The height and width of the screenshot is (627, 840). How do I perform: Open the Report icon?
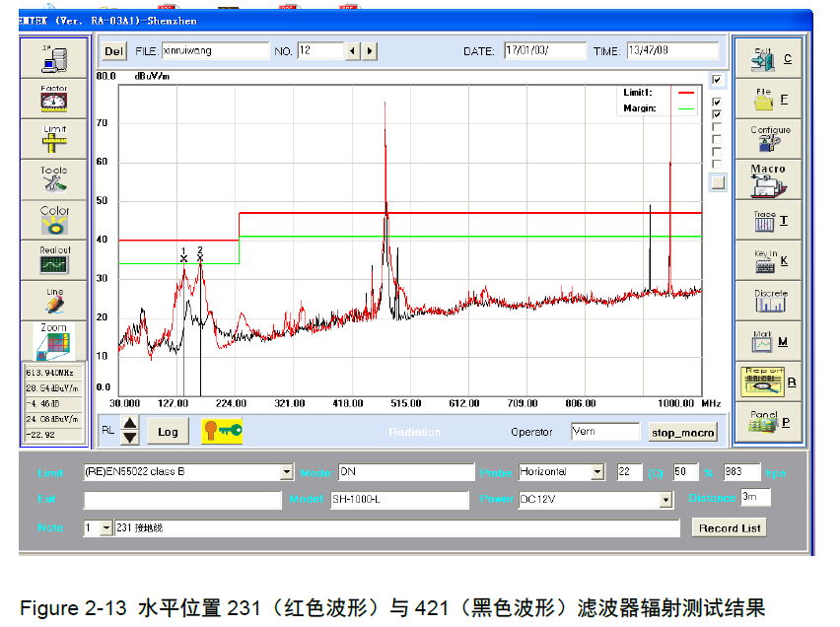click(x=768, y=382)
